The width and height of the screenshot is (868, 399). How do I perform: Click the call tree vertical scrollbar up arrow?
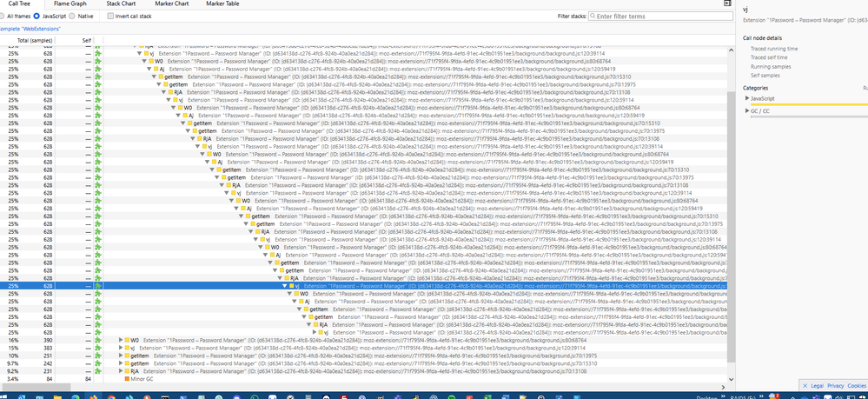(730, 45)
